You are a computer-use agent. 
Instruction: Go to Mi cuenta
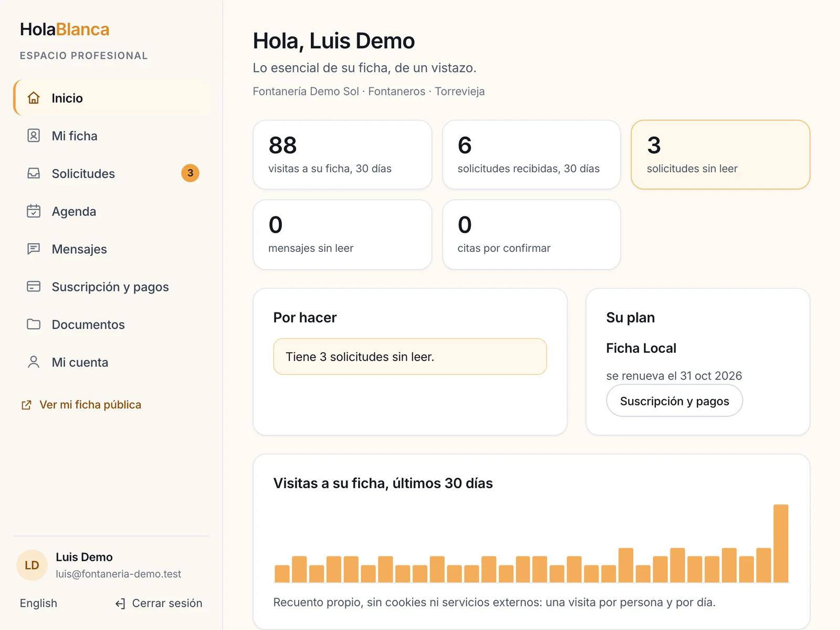point(111,363)
